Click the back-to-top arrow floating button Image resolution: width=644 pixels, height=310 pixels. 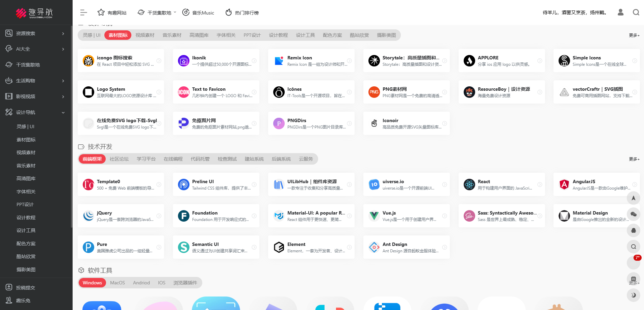click(x=634, y=198)
